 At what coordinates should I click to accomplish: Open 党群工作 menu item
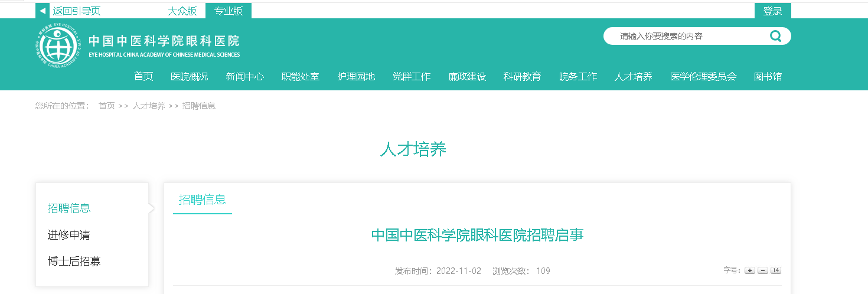pos(412,77)
